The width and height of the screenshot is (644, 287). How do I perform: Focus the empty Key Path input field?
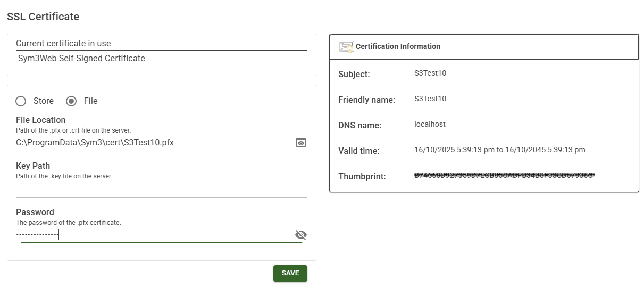pos(161,189)
